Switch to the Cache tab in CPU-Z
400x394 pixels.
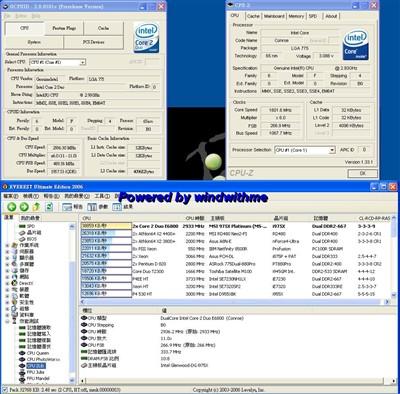(253, 16)
